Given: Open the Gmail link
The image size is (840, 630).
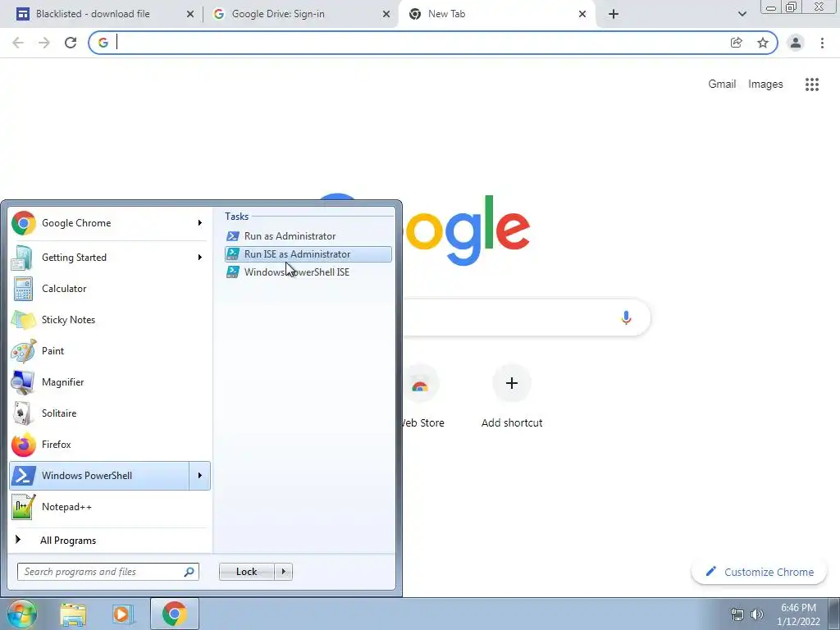Looking at the screenshot, I should click(x=722, y=84).
